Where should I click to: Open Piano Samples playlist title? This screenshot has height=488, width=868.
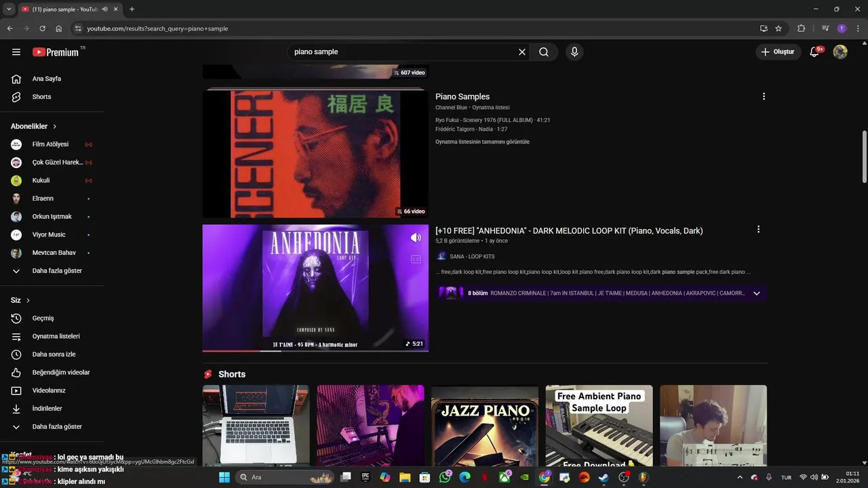pos(462,97)
